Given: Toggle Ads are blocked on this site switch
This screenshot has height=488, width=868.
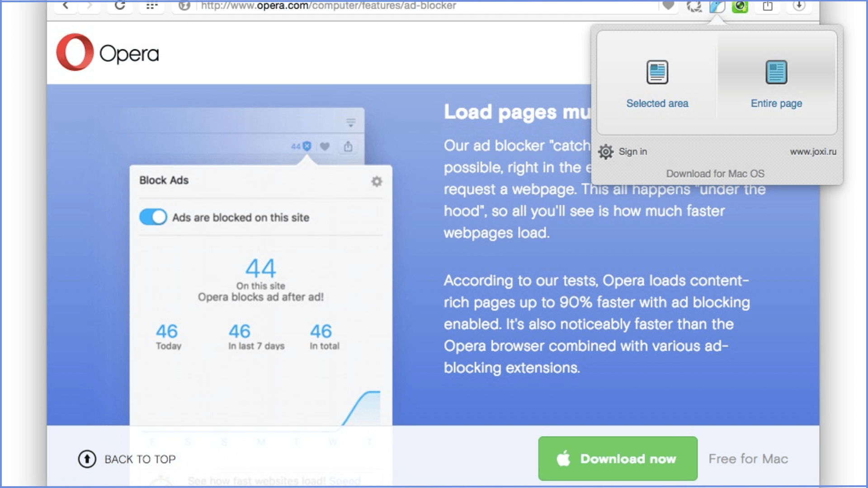Looking at the screenshot, I should point(153,217).
